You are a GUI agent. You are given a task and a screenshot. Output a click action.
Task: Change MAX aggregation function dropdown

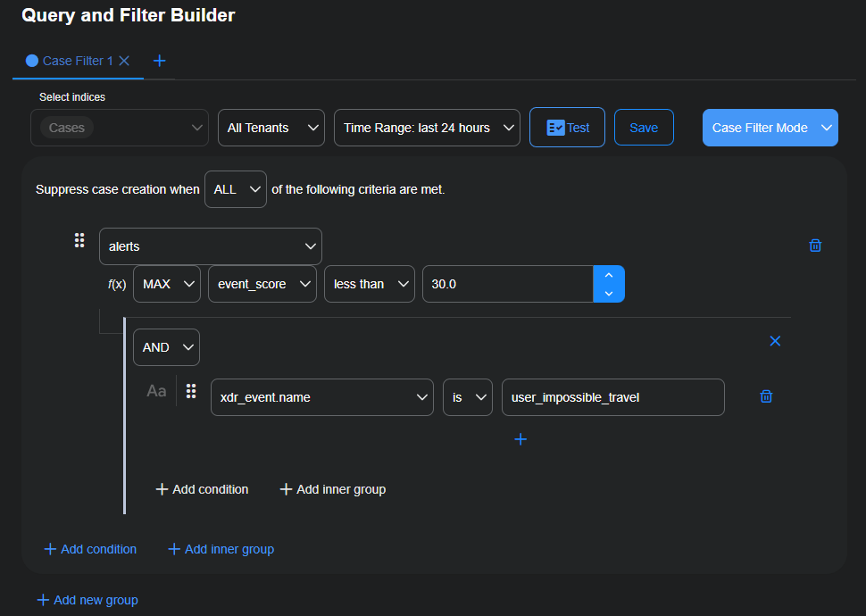pos(166,283)
